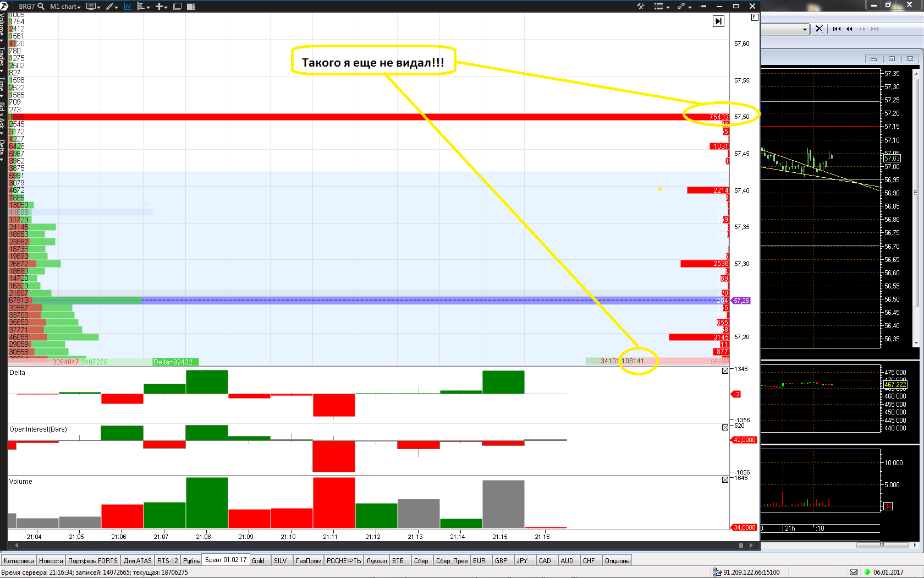The width and height of the screenshot is (924, 578).
Task: Click the vertical Volume label on left sidebar
Action: click(2, 24)
